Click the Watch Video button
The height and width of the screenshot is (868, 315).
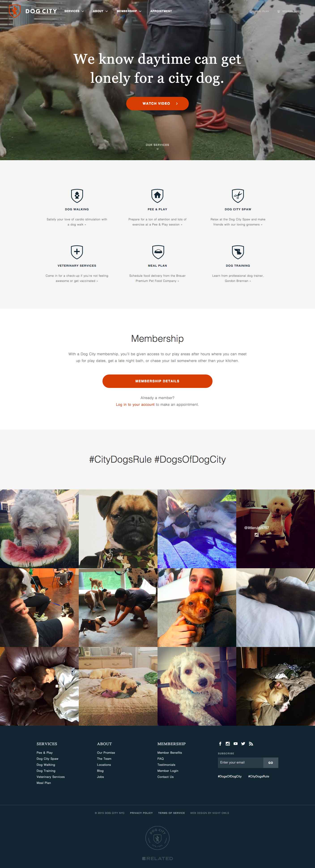(x=157, y=103)
